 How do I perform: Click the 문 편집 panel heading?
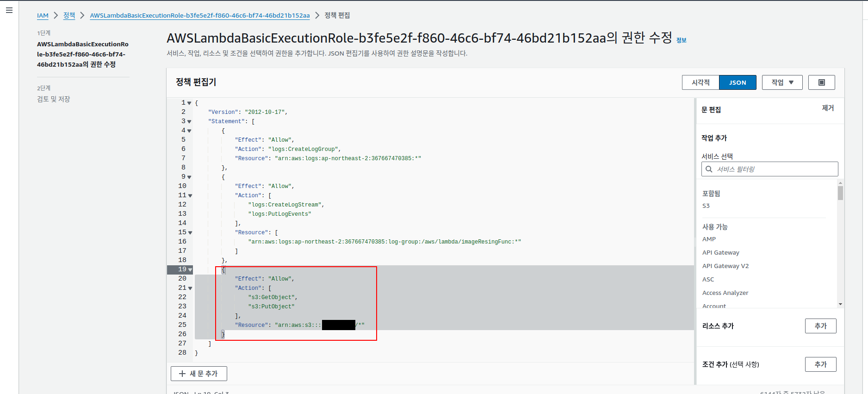[x=711, y=110]
